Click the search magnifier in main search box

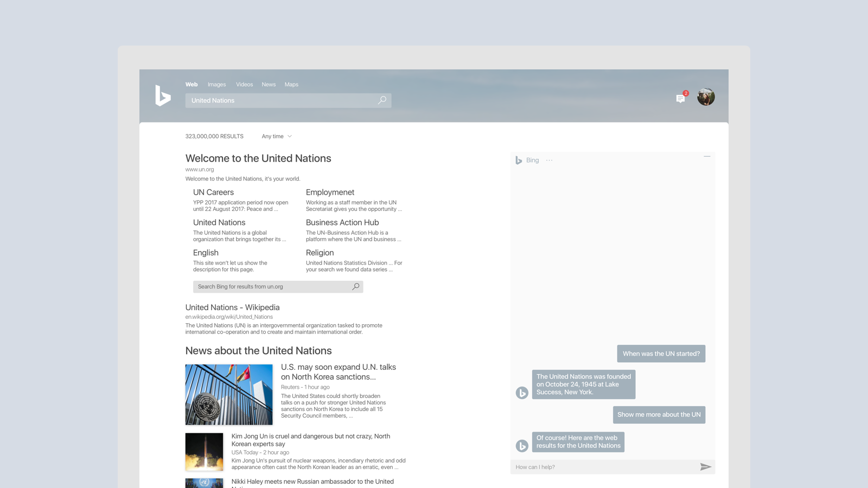[x=382, y=100]
